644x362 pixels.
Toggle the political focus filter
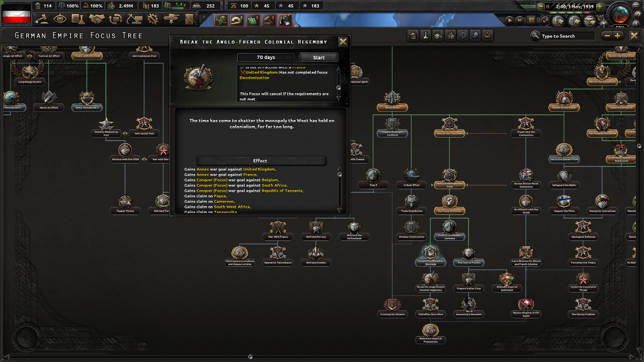(413, 36)
